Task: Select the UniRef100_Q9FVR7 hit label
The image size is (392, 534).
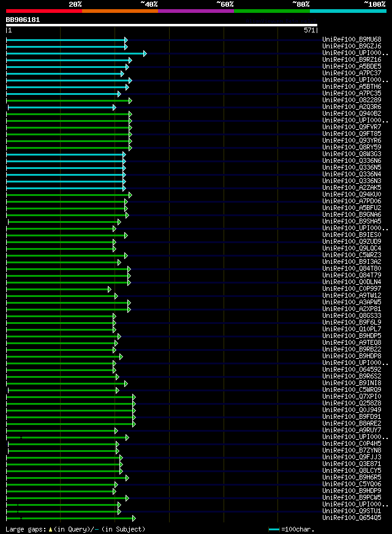Action: (352, 127)
